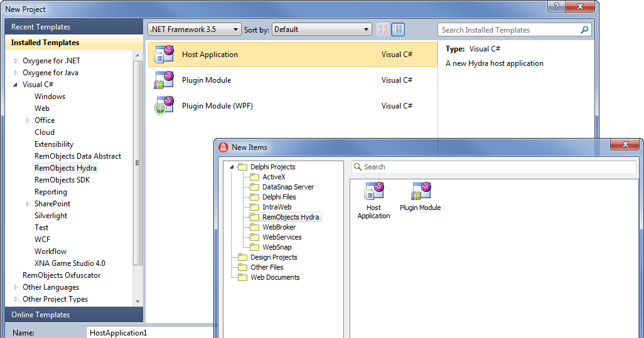
Task: Expand the Other Languages node
Action: pos(16,287)
